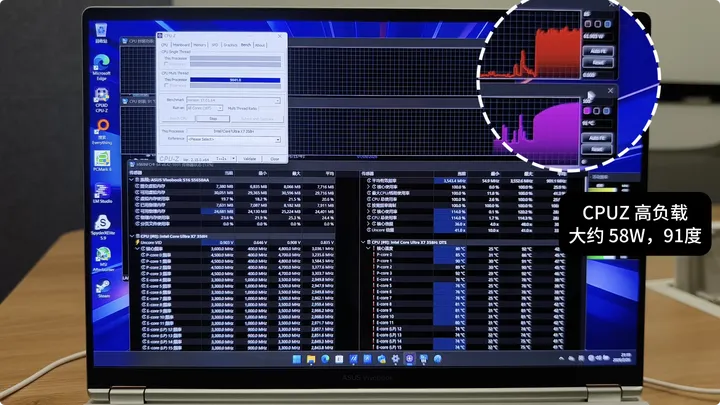Screen dimensions: 720x405
Task: Open the PCMark desktop shortcut
Action: click(102, 161)
